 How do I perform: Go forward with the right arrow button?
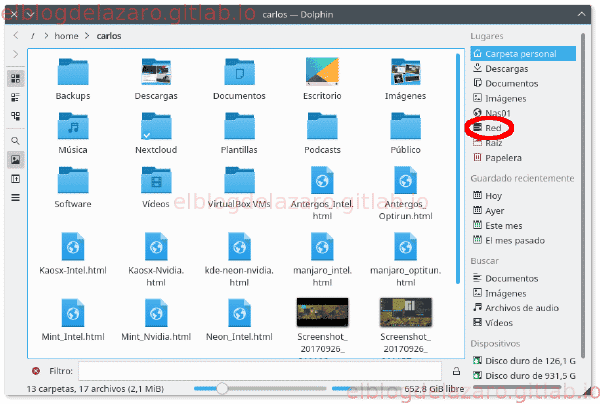16,54
